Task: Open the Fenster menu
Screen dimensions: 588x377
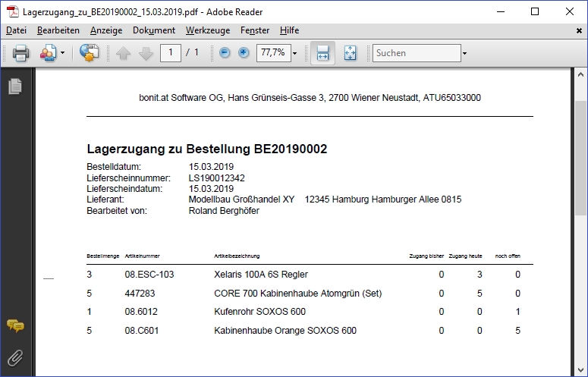Action: pos(255,30)
